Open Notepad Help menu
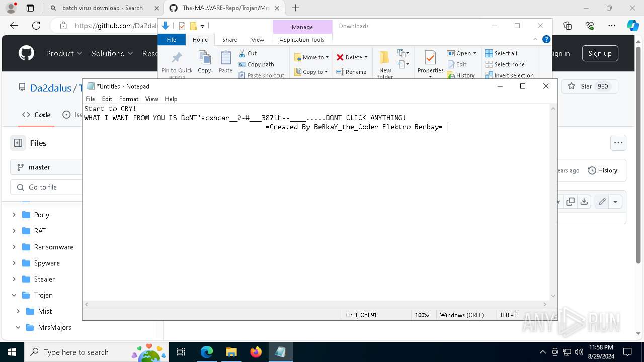 (x=171, y=99)
